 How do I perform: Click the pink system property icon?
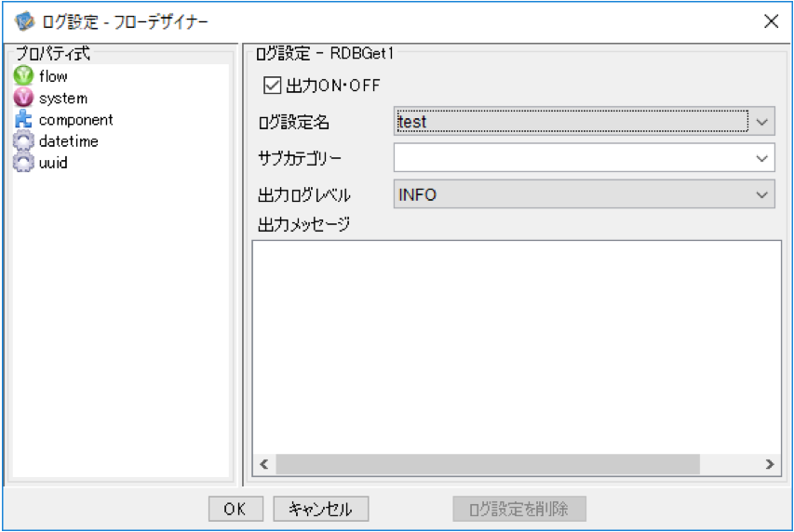tap(23, 98)
